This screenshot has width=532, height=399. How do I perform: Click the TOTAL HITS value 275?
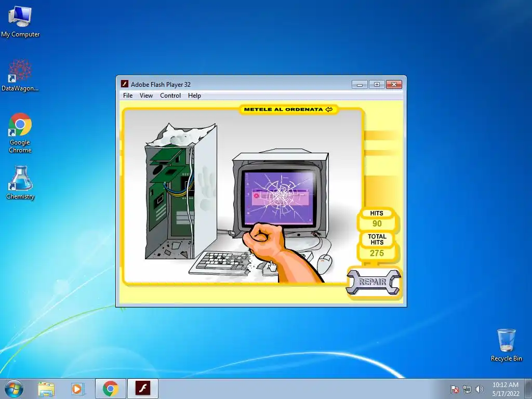tap(377, 253)
